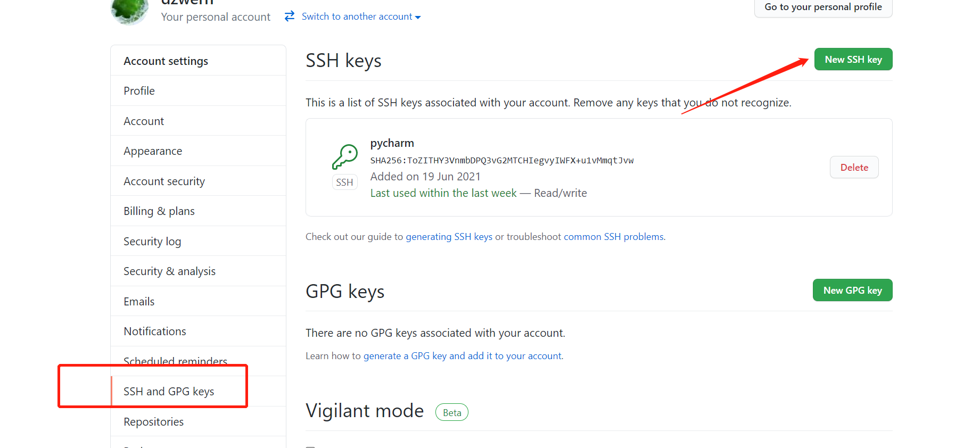Click the green SSH key icon
The width and height of the screenshot is (980, 448).
pyautogui.click(x=344, y=157)
